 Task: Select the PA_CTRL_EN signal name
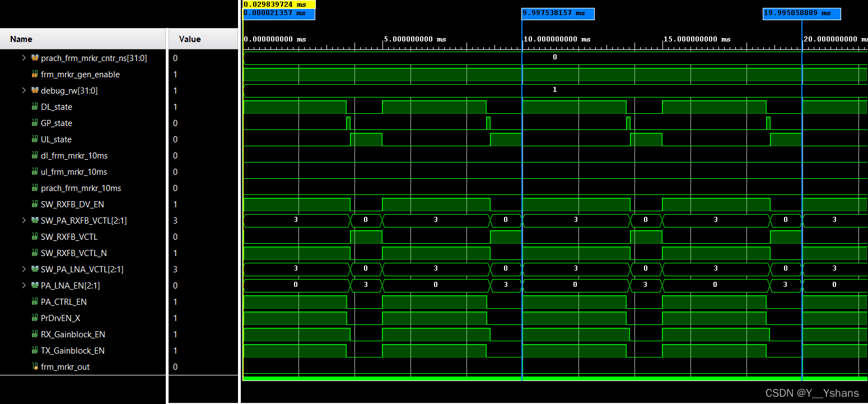click(64, 302)
